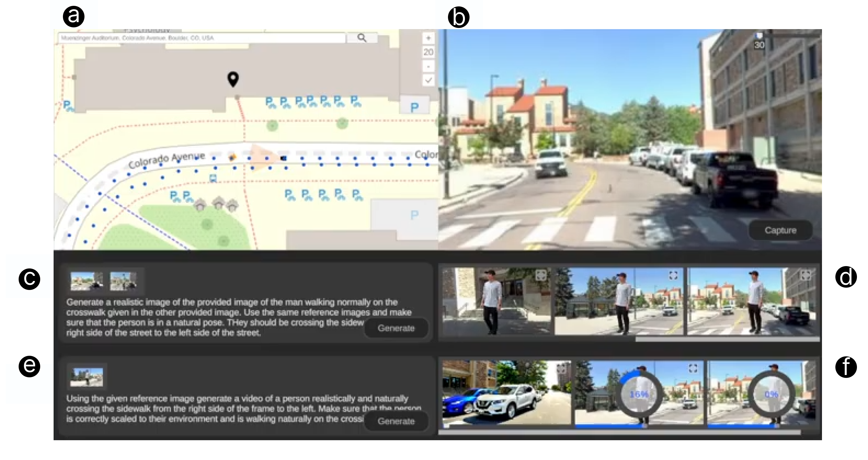Click the address search input field
The width and height of the screenshot is (868, 460).
pyautogui.click(x=202, y=38)
